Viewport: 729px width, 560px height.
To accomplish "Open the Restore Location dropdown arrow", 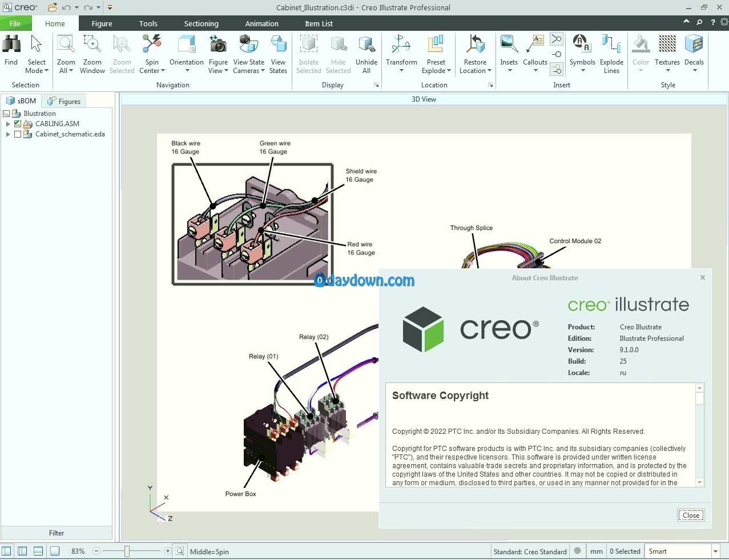I will coord(489,71).
